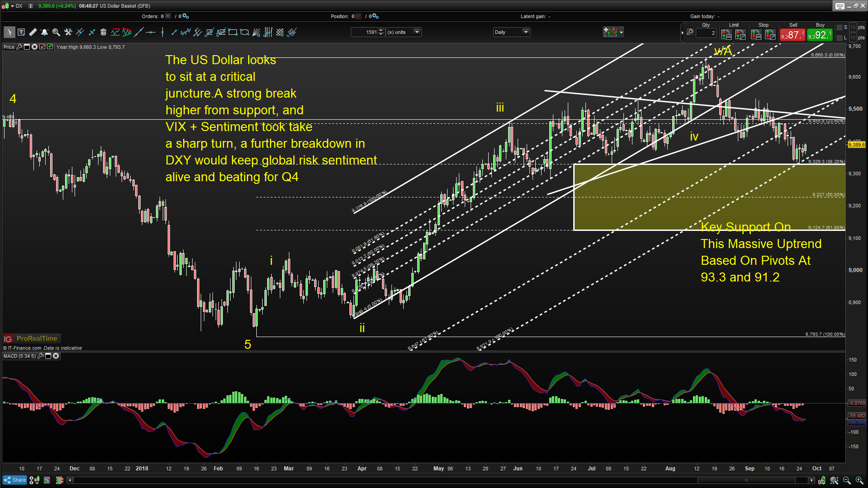
Task: Click current price tag 9,389.6 on axis
Action: pyautogui.click(x=856, y=145)
